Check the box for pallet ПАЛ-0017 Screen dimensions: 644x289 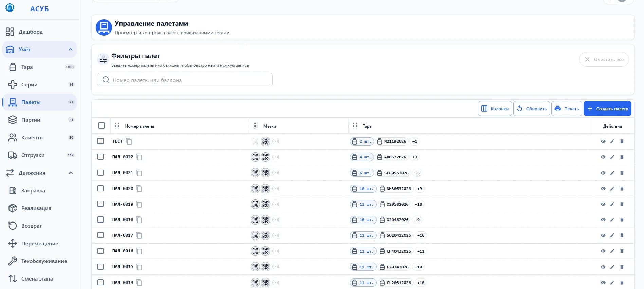pos(100,235)
